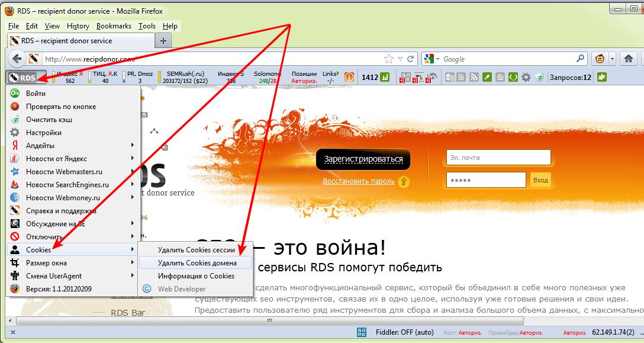Click the green puzzle piece plugins icon

(602, 77)
